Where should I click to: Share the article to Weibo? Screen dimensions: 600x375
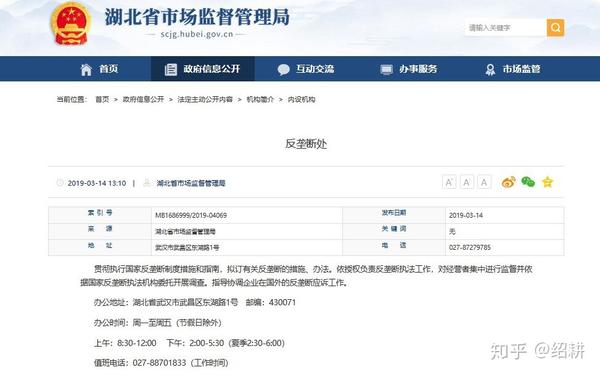point(509,182)
